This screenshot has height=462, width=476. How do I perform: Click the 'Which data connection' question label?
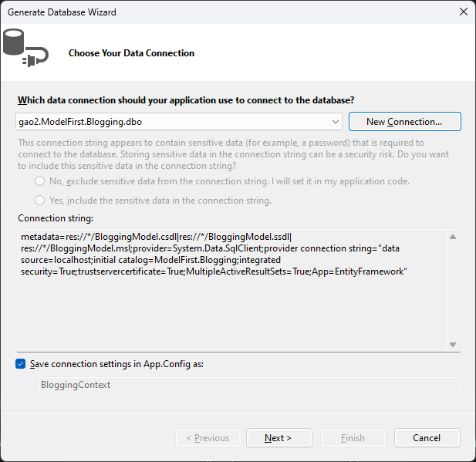(x=186, y=100)
